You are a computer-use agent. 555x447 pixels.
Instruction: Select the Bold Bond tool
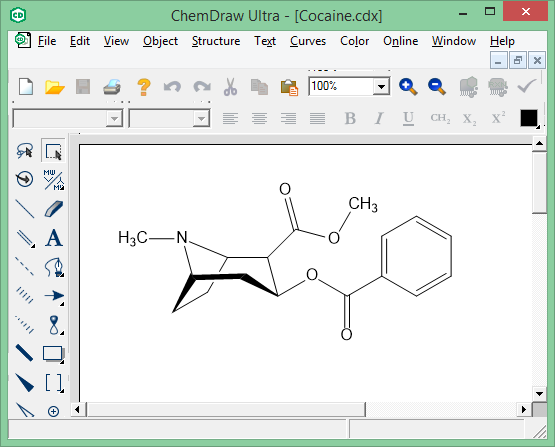coord(24,353)
